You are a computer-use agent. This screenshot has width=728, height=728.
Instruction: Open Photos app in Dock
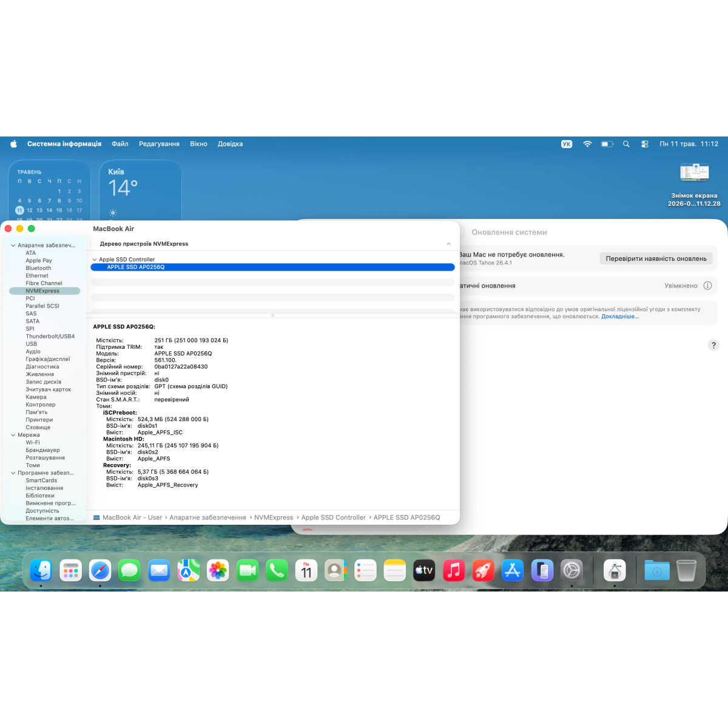(x=218, y=570)
